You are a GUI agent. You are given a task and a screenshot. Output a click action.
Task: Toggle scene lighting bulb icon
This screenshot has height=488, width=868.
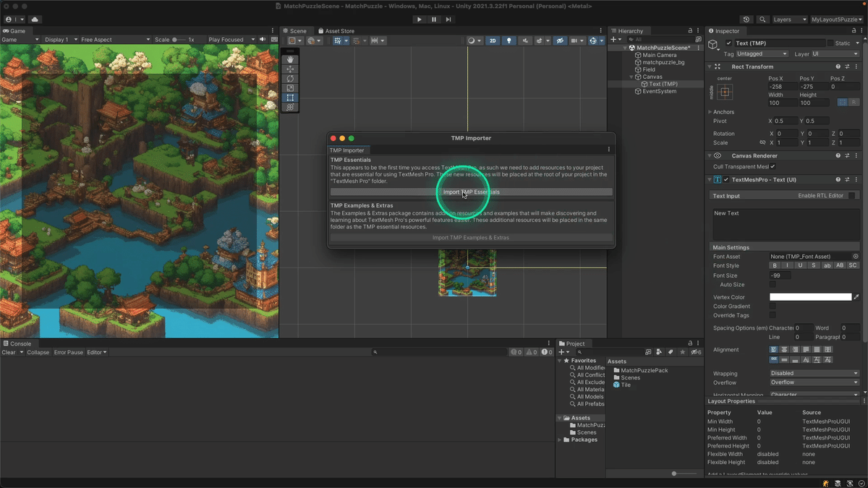[509, 40]
